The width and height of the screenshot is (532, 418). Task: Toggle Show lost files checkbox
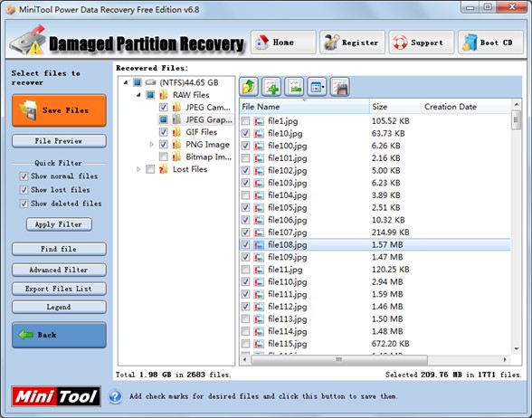tap(24, 190)
